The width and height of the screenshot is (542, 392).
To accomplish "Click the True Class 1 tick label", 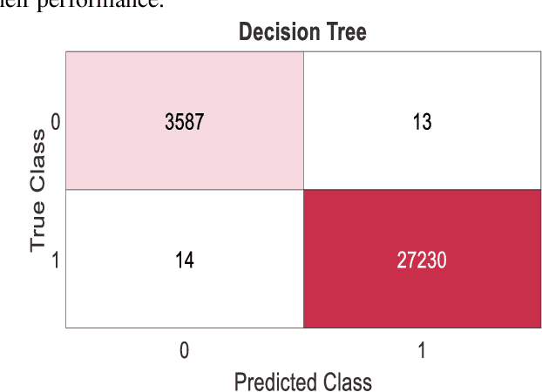I will coord(57,259).
